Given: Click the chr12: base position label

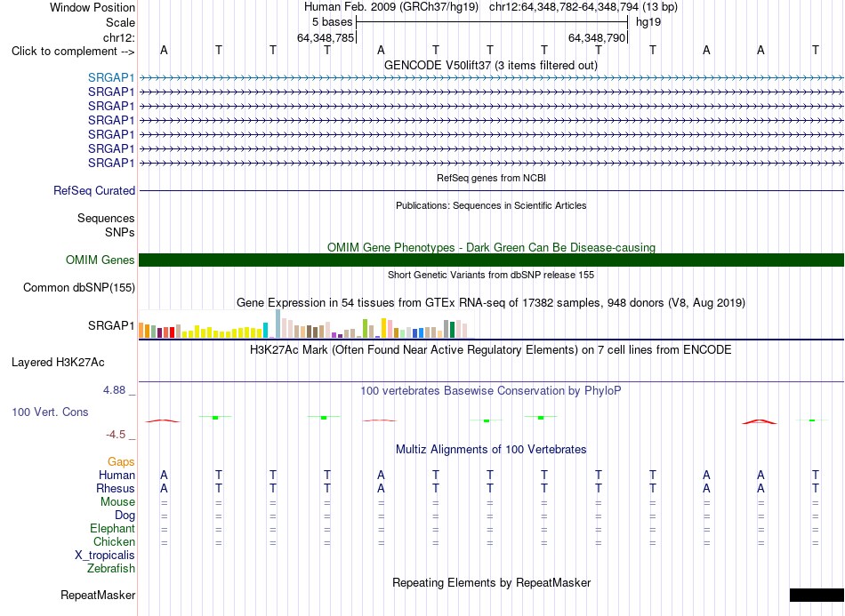Looking at the screenshot, I should click(119, 37).
